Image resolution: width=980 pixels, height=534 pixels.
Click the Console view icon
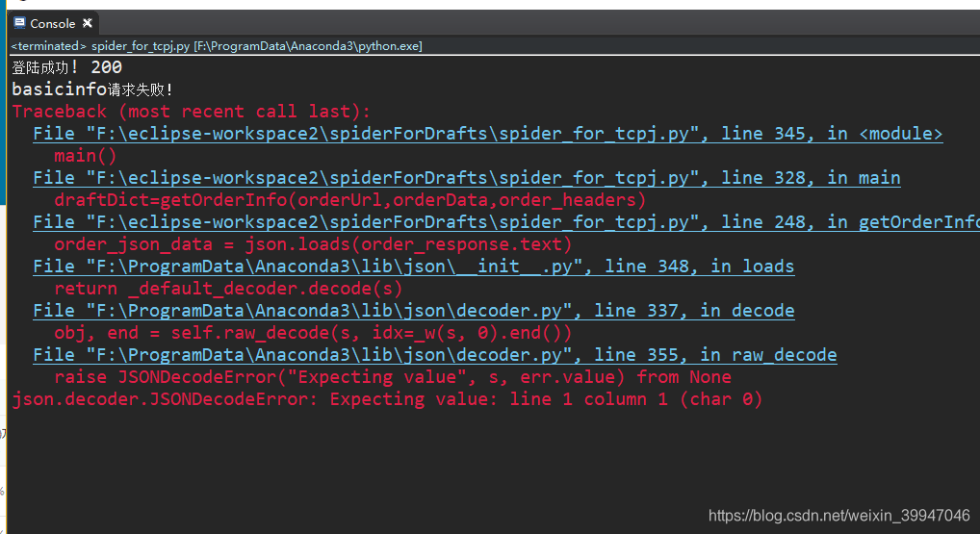19,23
